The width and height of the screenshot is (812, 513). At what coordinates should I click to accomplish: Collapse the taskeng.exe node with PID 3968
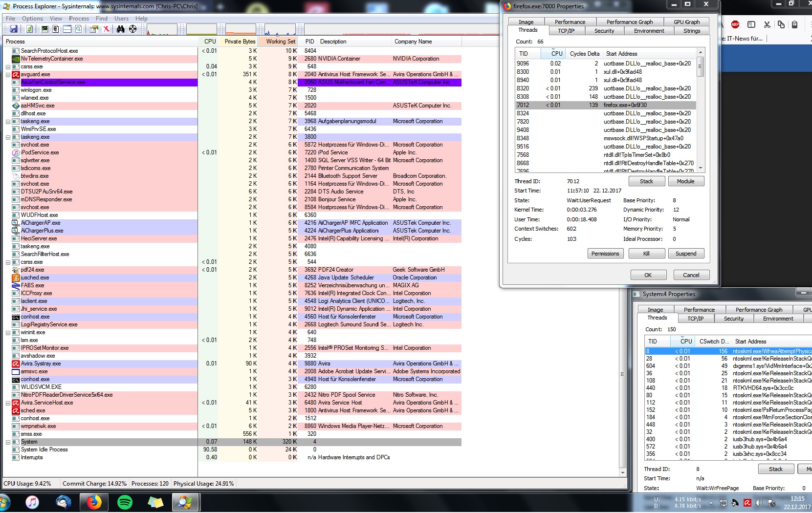point(8,122)
